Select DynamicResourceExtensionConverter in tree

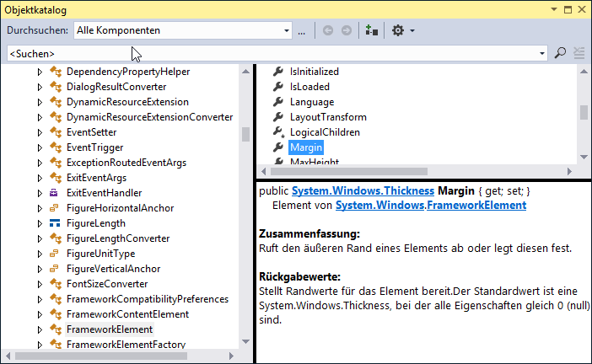tap(149, 117)
